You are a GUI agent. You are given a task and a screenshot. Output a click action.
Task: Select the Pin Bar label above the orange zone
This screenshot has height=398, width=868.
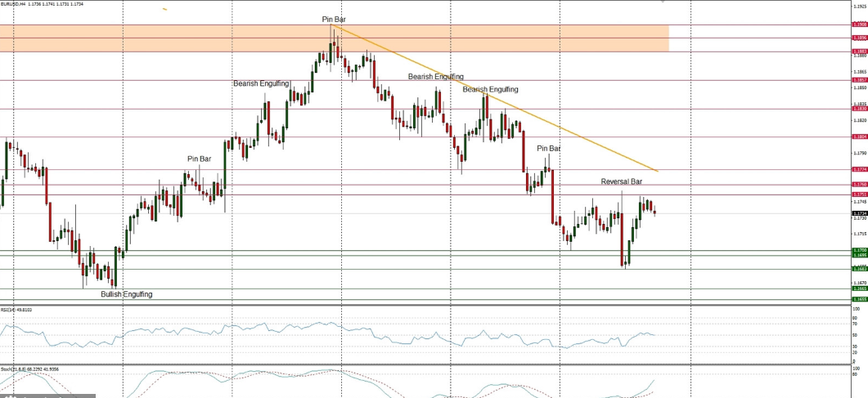333,18
